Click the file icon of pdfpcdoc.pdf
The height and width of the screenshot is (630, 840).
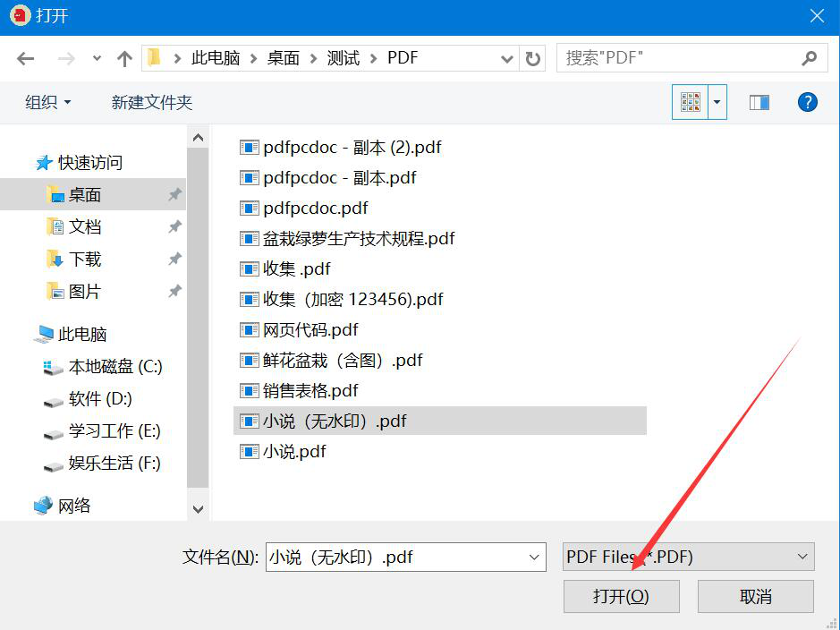click(249, 209)
